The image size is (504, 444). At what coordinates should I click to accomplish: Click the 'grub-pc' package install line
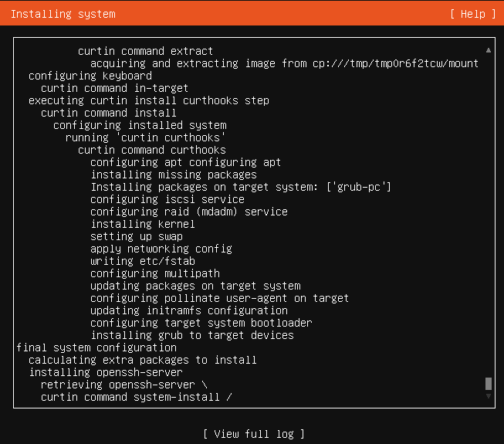241,187
